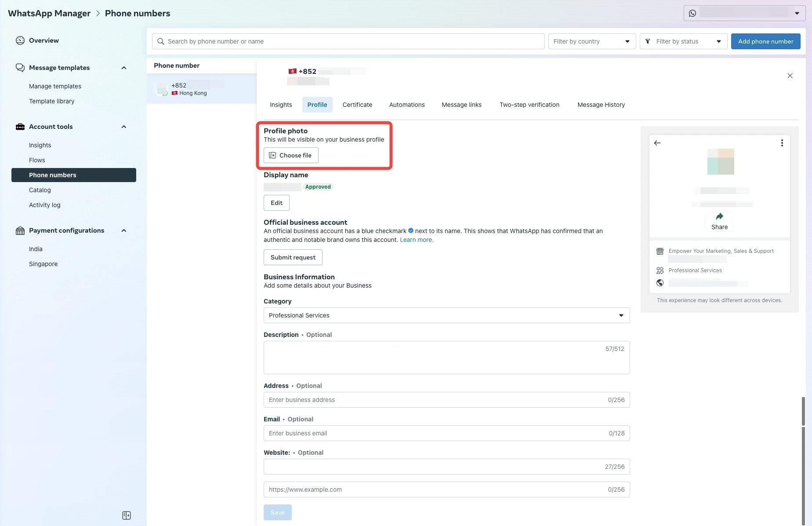
Task: Select the +852 Hong Kong phone number row
Action: click(201, 89)
